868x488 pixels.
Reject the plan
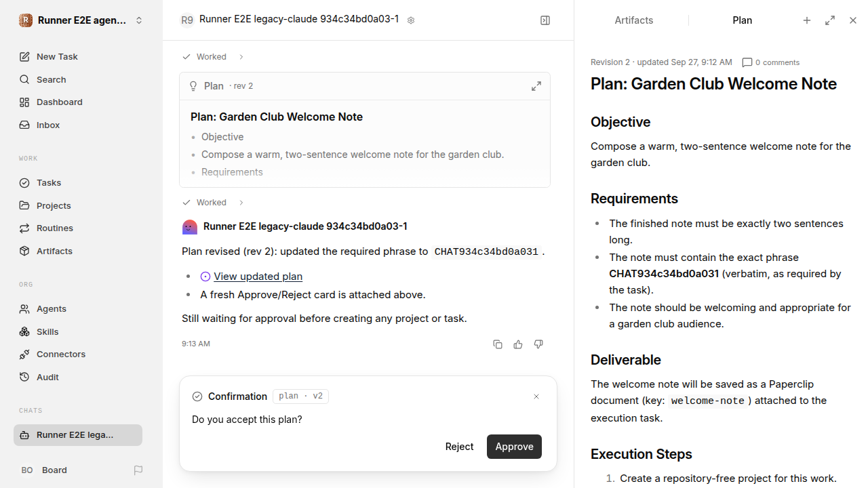tap(459, 447)
